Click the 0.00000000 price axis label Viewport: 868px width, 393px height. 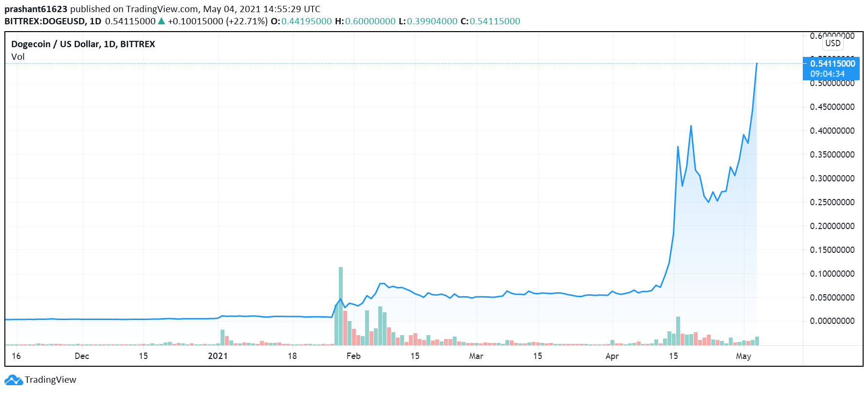click(x=832, y=321)
